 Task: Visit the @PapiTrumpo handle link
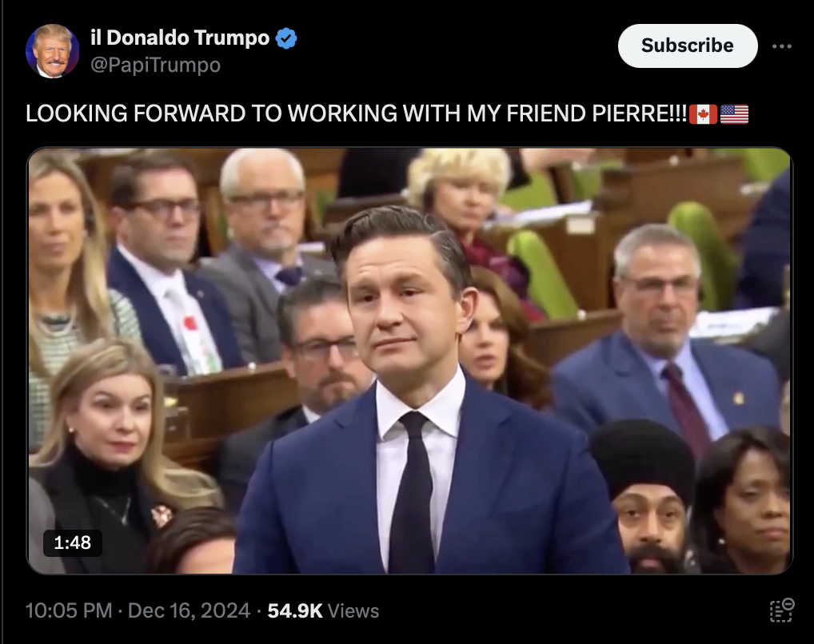coord(155,65)
